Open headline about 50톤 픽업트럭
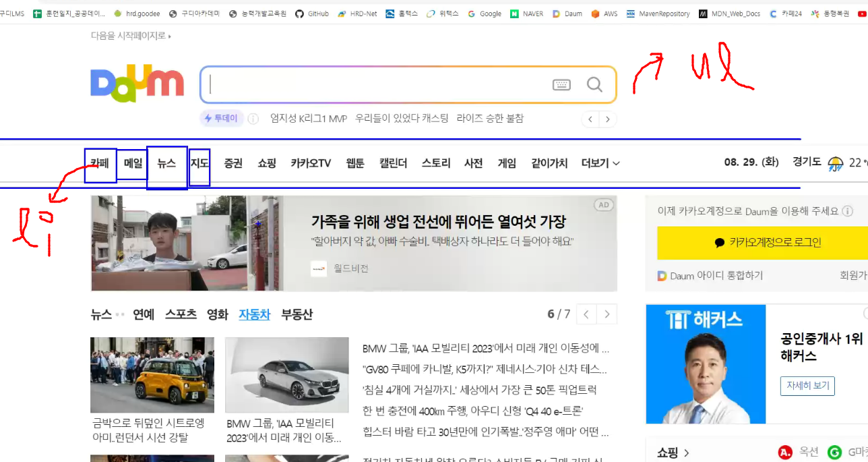The width and height of the screenshot is (868, 462). point(480,390)
